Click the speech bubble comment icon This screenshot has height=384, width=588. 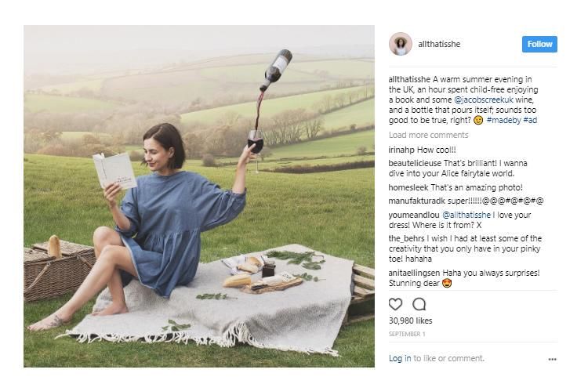coord(419,304)
